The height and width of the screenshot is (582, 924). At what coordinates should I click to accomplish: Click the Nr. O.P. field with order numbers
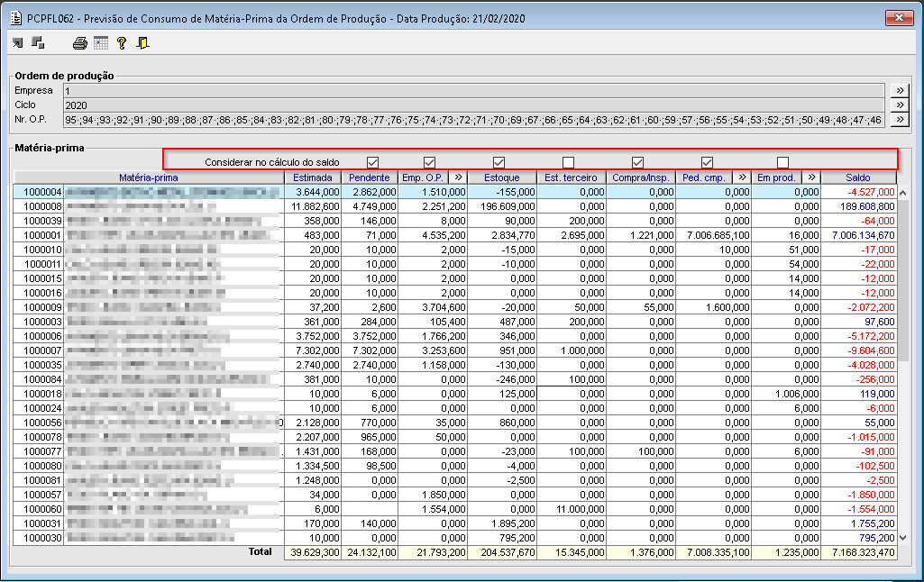click(474, 120)
